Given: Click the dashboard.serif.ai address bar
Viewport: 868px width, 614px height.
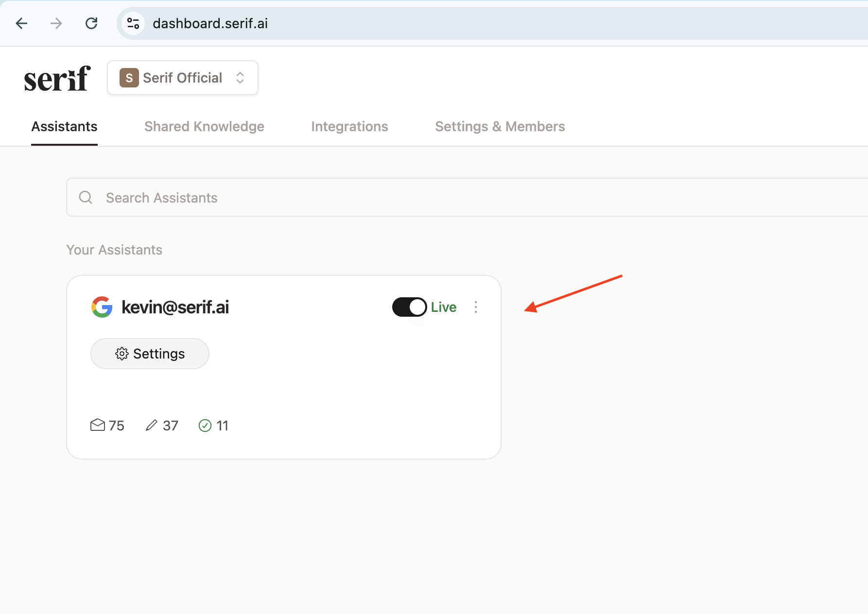Looking at the screenshot, I should (x=492, y=23).
